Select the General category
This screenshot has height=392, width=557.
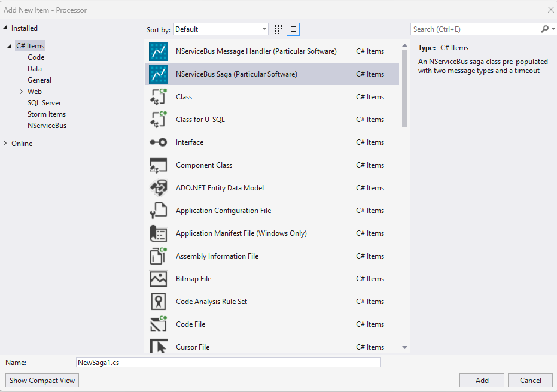pyautogui.click(x=39, y=80)
